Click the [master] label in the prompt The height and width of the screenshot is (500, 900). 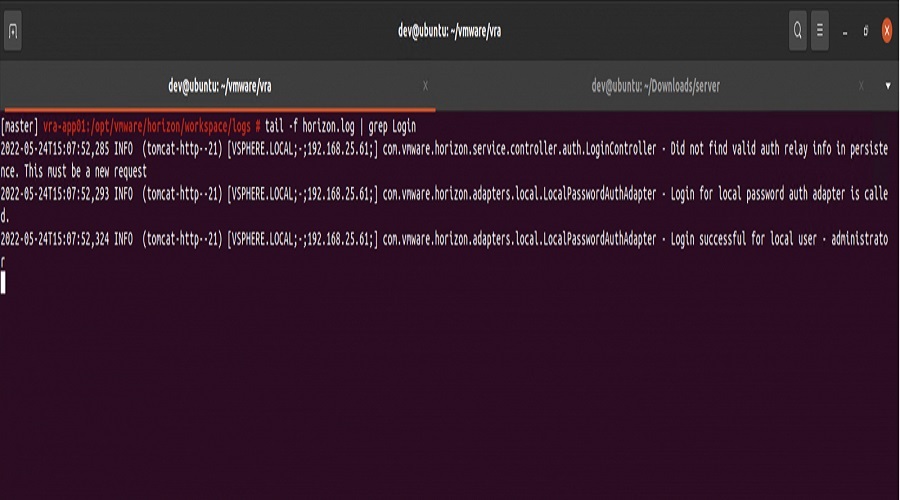(x=20, y=126)
